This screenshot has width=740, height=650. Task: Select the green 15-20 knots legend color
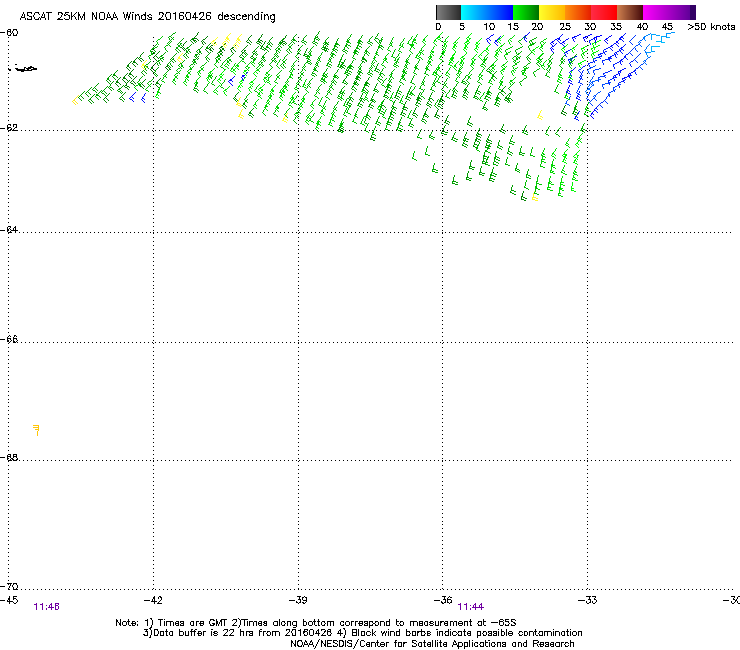click(x=526, y=12)
